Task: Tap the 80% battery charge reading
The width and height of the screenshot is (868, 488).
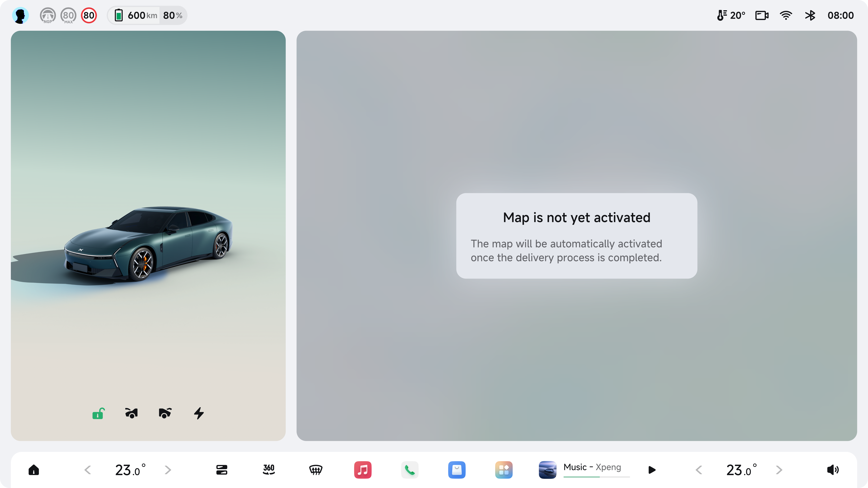Action: 173,16
